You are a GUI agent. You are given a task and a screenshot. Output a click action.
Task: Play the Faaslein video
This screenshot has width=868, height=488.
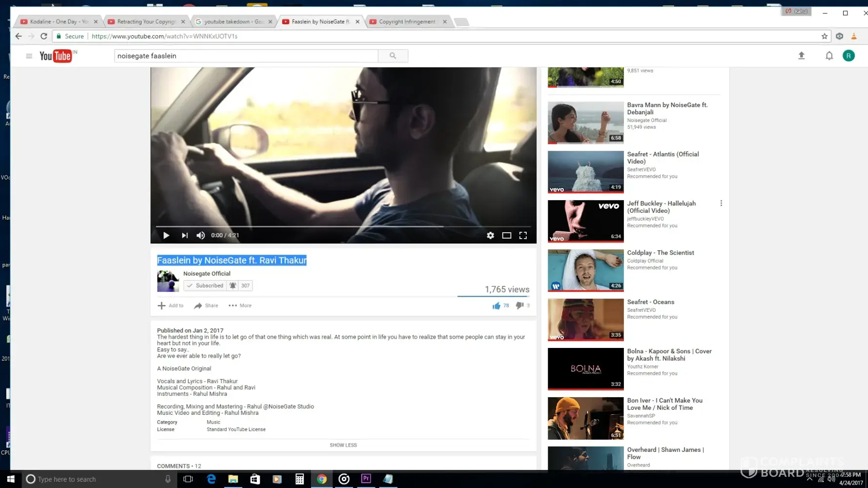(x=166, y=236)
